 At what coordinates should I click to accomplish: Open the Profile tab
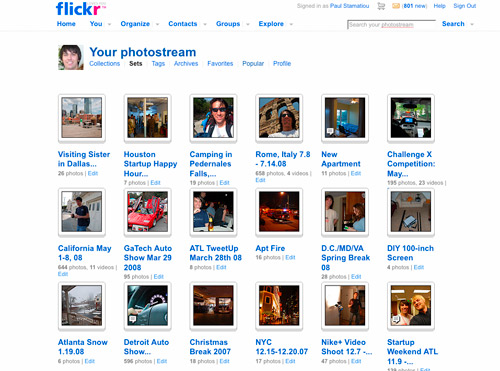pyautogui.click(x=282, y=63)
